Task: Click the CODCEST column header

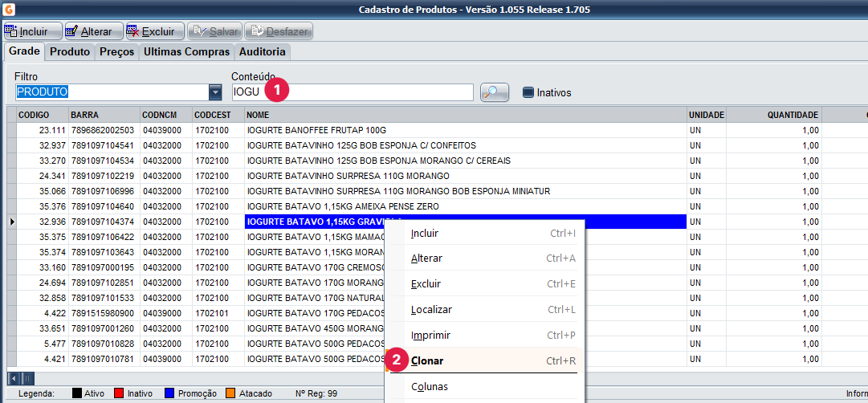Action: [218, 115]
